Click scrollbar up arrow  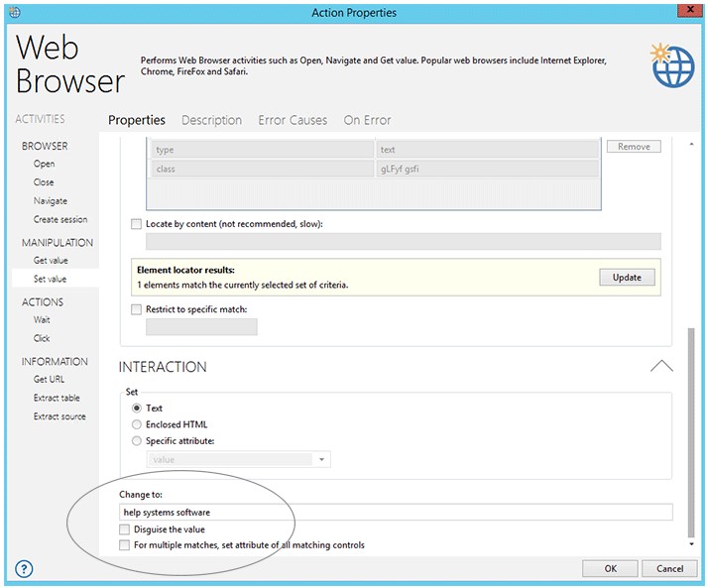(691, 144)
